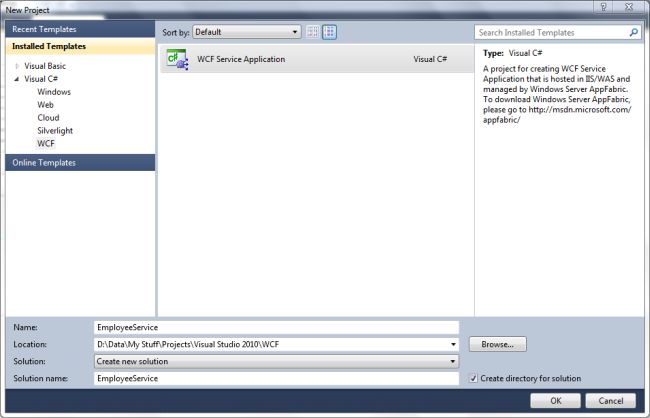The image size is (650, 418).
Task: Open the Online Templates section
Action: click(x=80, y=163)
